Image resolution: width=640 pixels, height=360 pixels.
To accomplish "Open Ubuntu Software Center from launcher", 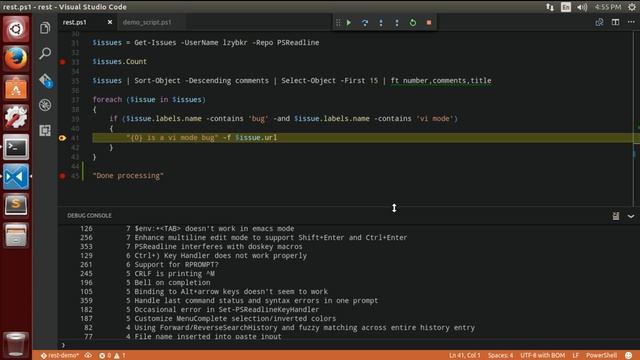I will pos(16,88).
